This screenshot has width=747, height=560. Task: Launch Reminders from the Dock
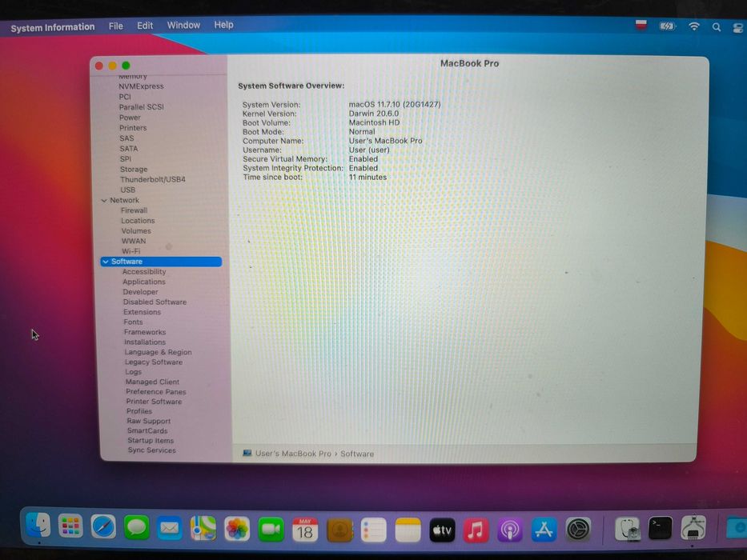click(x=373, y=530)
